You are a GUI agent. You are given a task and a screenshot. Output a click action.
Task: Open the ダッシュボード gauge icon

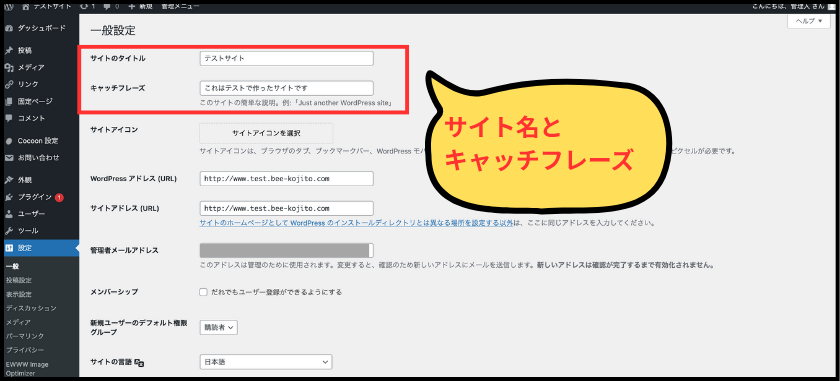click(9, 28)
